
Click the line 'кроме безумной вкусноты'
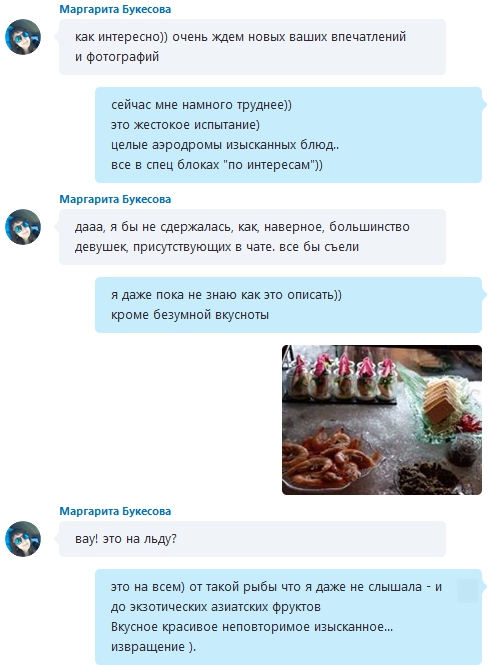190,315
